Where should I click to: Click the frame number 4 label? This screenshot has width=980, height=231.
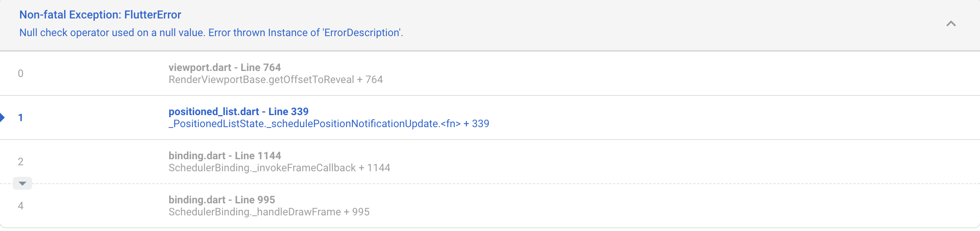coord(21,205)
